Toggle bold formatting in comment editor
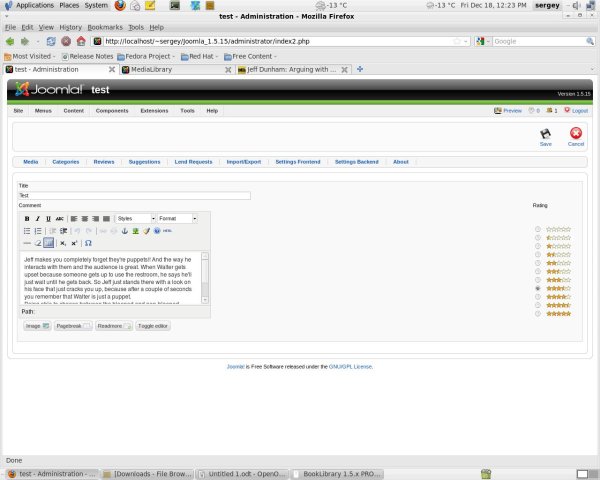Image resolution: width=600 pixels, height=480 pixels. [x=27, y=219]
